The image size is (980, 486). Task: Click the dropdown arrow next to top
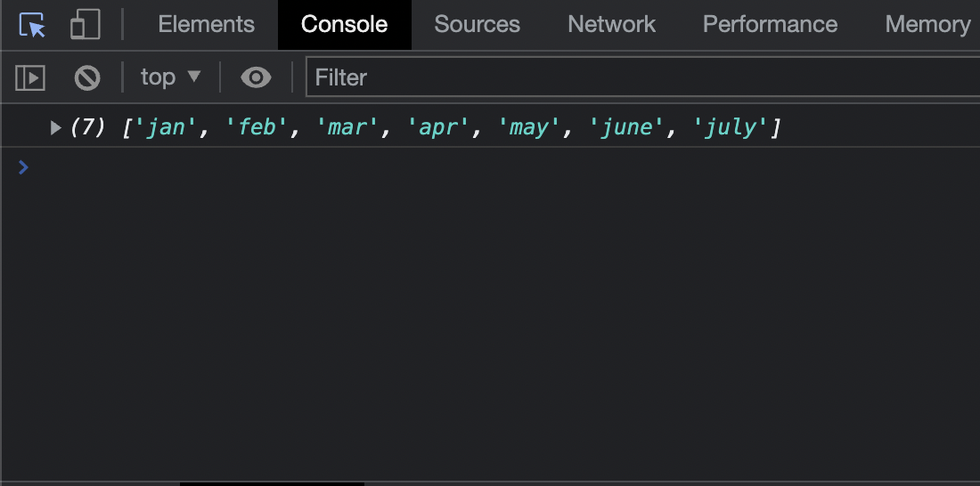(194, 77)
